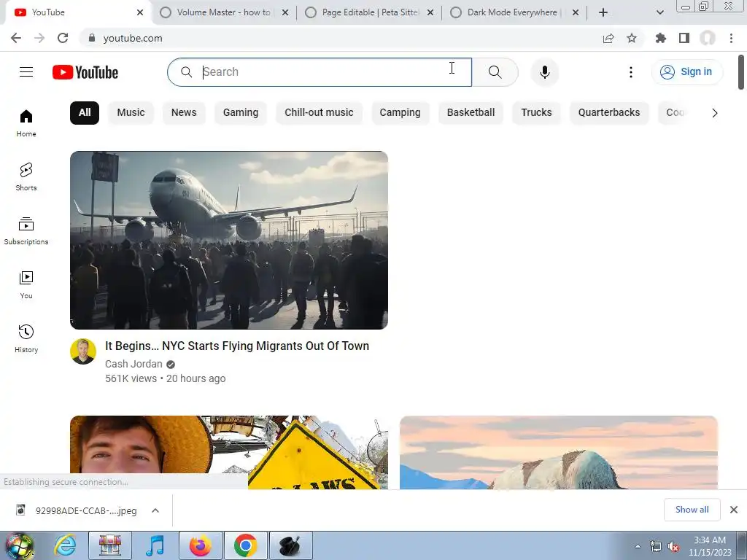Click Show all downloads button
This screenshot has width=747, height=560.
[692, 510]
